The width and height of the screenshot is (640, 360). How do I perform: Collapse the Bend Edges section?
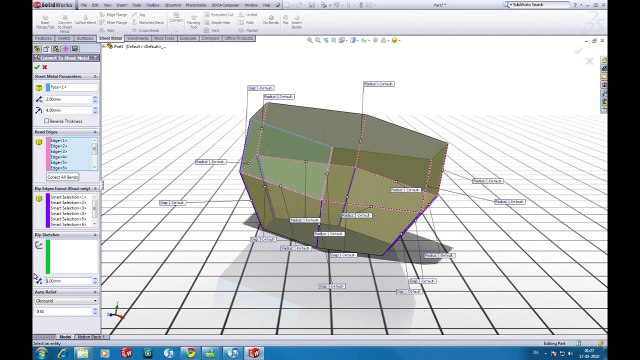tap(95, 132)
